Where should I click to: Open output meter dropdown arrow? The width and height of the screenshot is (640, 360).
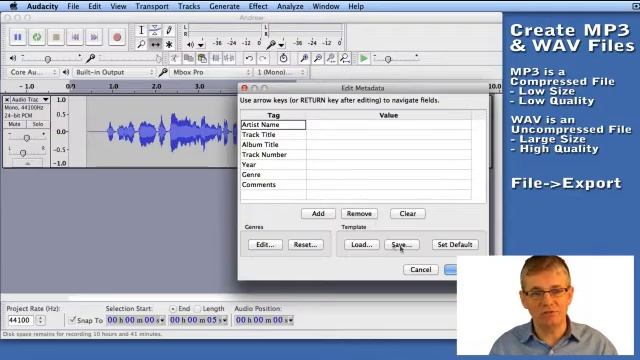(201, 44)
